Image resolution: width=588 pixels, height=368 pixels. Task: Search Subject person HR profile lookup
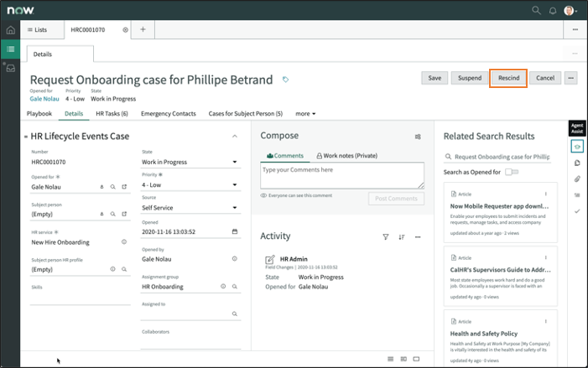[x=124, y=269]
